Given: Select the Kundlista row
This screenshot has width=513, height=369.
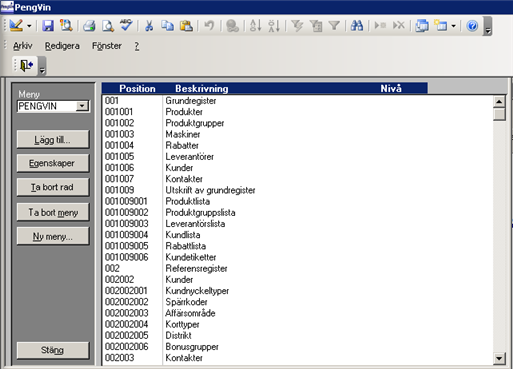Looking at the screenshot, I should coord(297,235).
